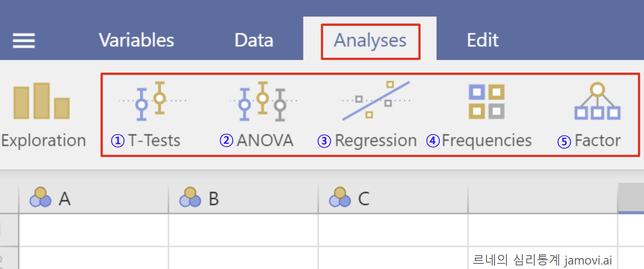This screenshot has height=269, width=644.
Task: Select column header A
Action: pos(94,198)
